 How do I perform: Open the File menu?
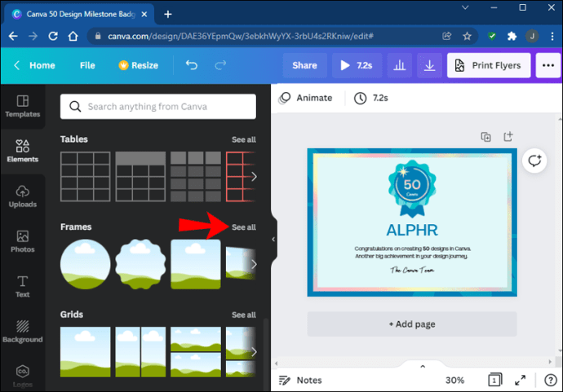coord(87,65)
